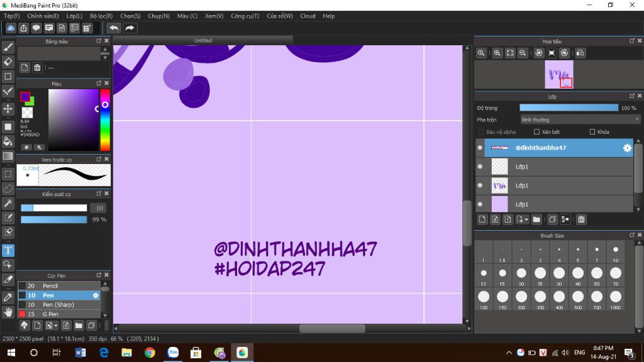
Task: Open Chrome from the Windows taskbar
Action: [x=150, y=353]
